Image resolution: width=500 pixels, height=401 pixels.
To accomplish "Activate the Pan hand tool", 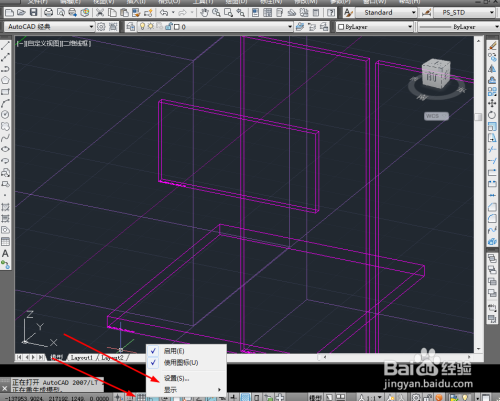I will coord(204,13).
